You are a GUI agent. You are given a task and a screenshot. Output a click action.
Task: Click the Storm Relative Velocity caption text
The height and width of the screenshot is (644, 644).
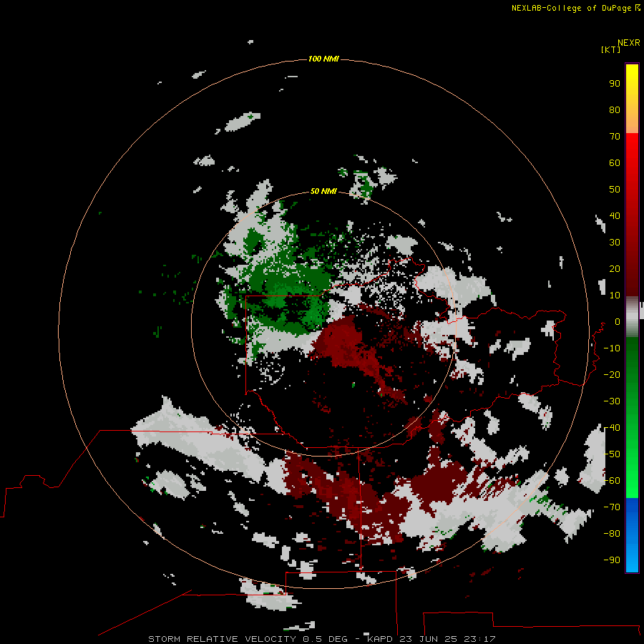tap(321, 639)
